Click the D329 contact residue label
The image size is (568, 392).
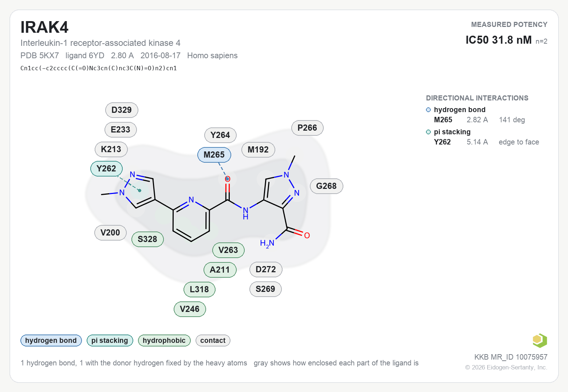pos(122,110)
